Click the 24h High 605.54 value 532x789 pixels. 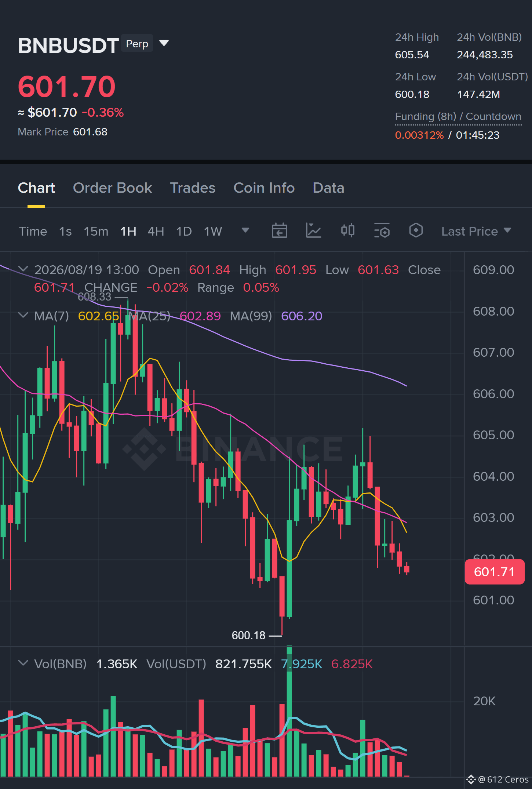tap(412, 55)
